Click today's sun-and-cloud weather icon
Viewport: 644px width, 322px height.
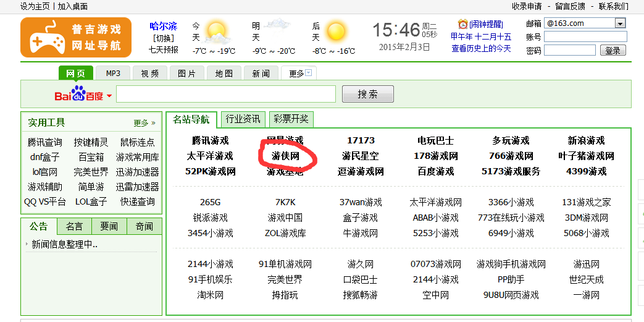pyautogui.click(x=217, y=33)
